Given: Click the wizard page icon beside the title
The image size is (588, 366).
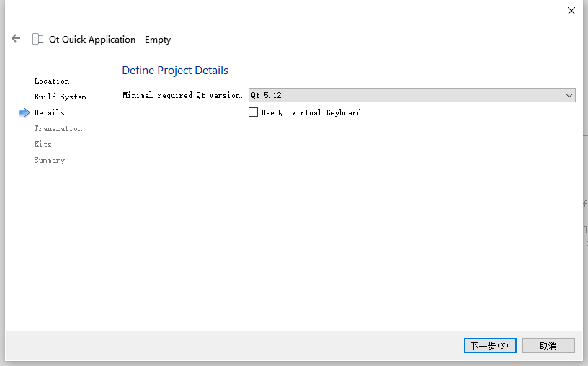Looking at the screenshot, I should tap(38, 39).
